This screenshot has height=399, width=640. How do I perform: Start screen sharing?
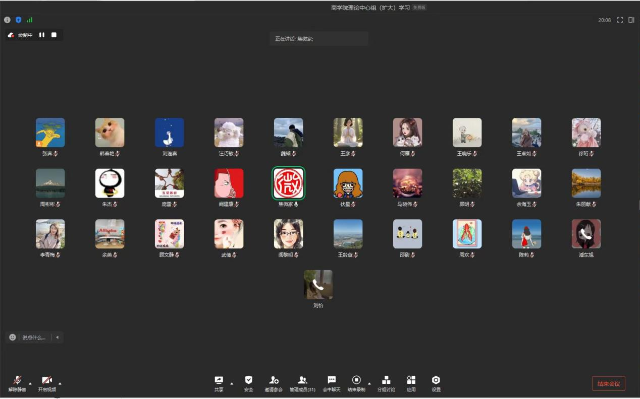(219, 383)
